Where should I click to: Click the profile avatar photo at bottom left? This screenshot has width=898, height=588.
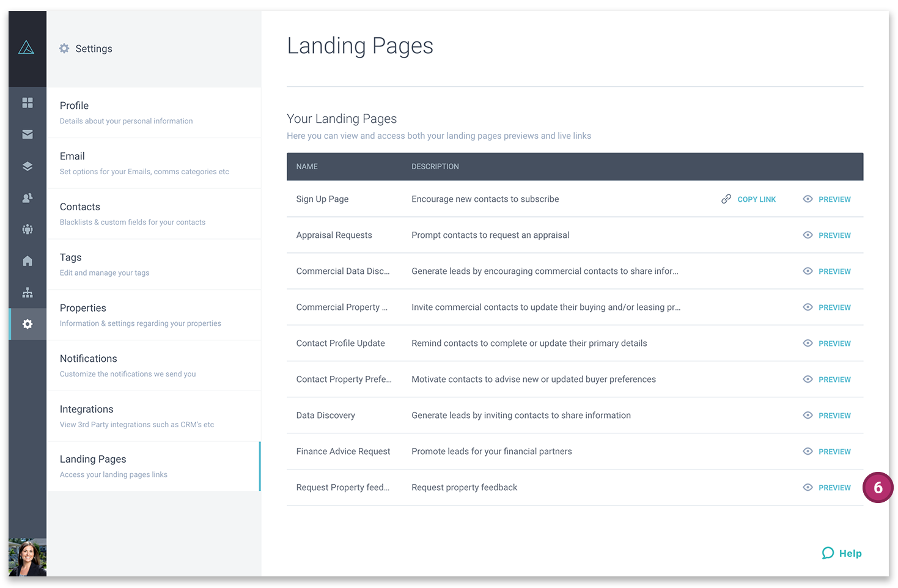tap(27, 557)
